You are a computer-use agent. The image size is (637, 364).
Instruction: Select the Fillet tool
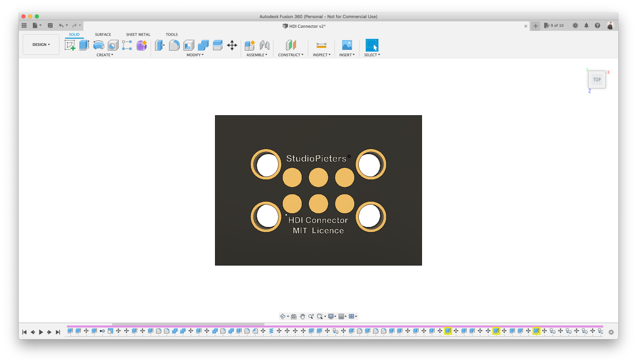tap(174, 45)
